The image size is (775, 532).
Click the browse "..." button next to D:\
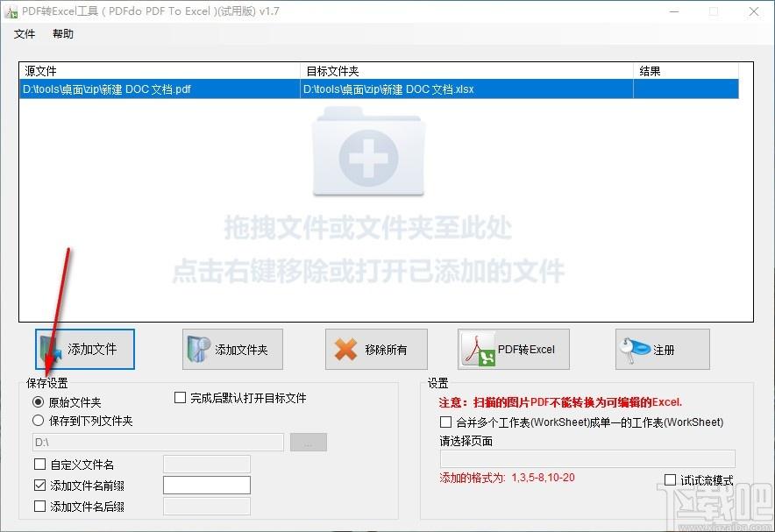coord(309,442)
